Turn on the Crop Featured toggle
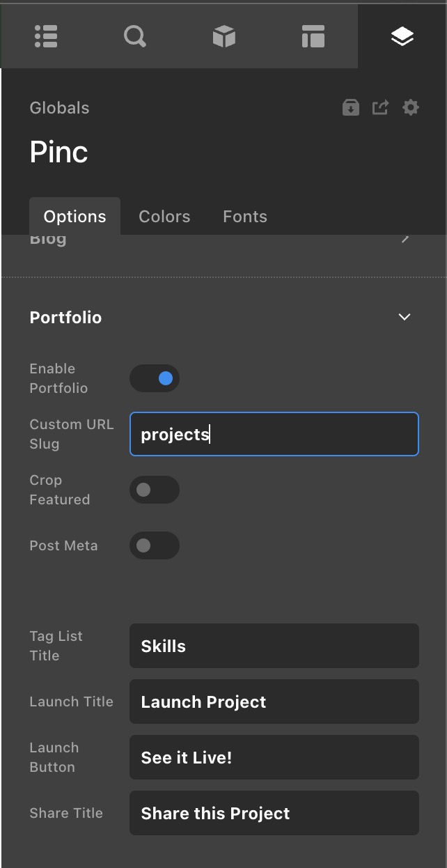Viewport: 447px width, 868px height. tap(155, 490)
